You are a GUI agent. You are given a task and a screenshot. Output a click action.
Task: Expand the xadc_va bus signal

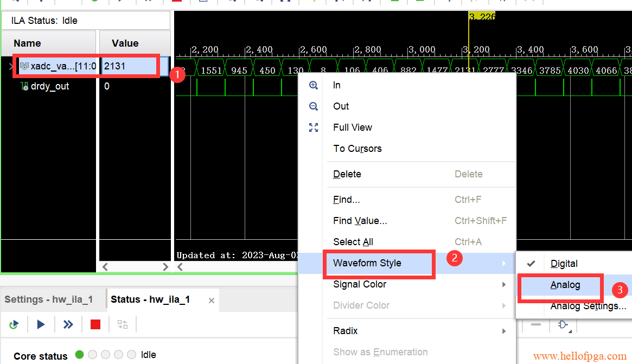11,66
